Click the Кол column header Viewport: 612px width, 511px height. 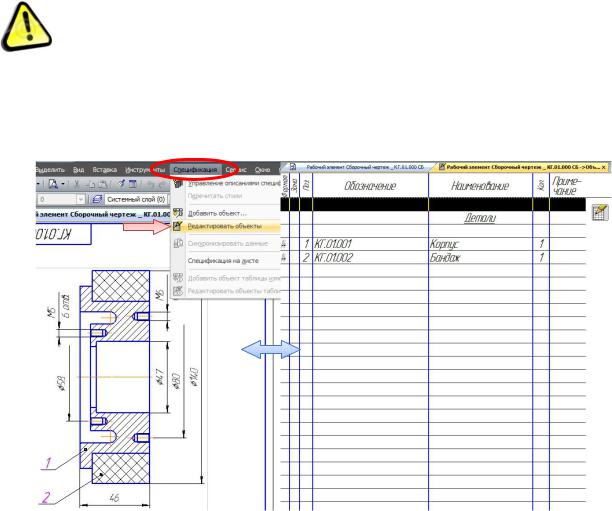[541, 186]
